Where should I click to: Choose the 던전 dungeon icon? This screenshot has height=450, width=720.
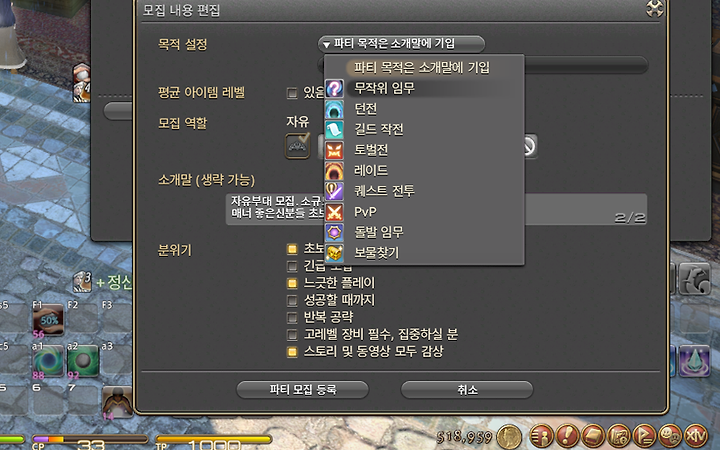click(334, 109)
